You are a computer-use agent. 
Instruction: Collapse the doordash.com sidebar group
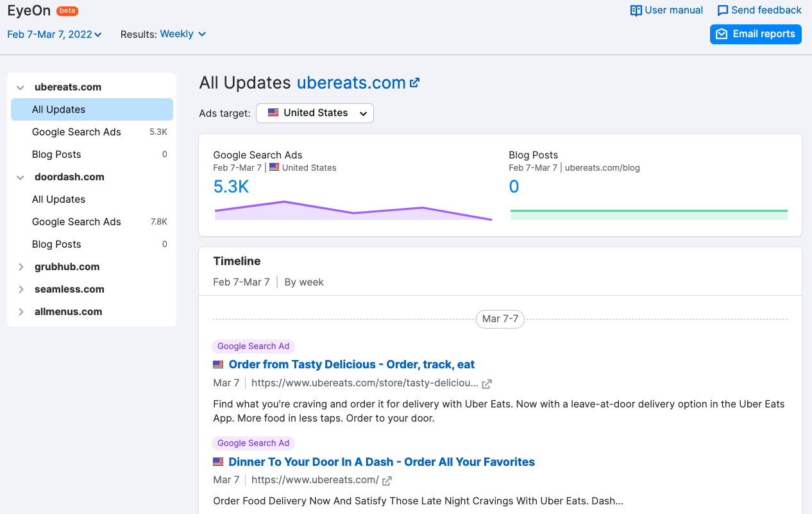tap(21, 177)
